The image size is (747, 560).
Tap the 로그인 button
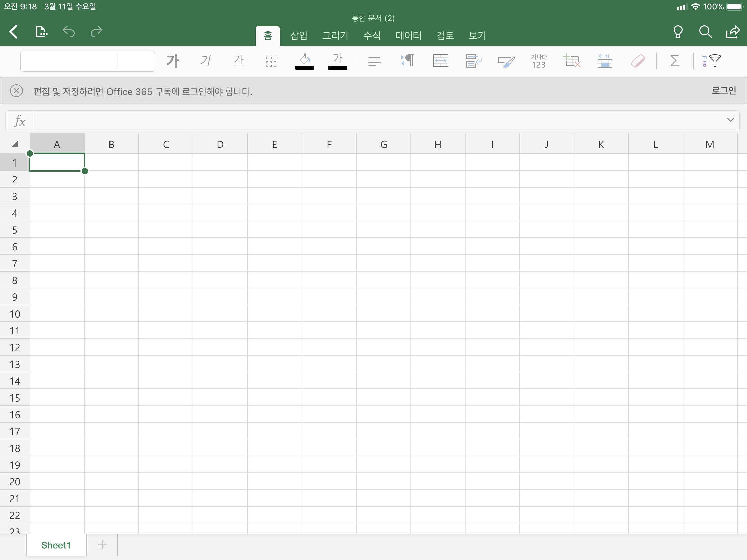click(x=723, y=90)
